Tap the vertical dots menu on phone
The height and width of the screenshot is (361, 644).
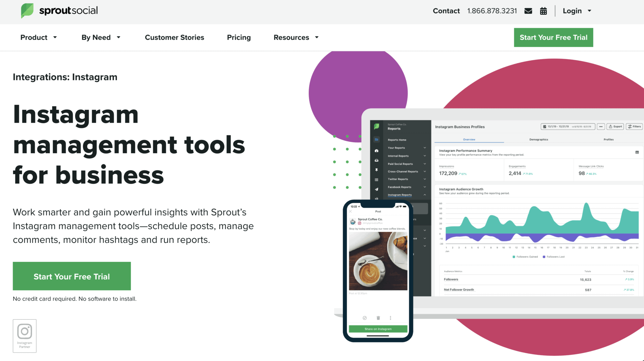tap(391, 318)
